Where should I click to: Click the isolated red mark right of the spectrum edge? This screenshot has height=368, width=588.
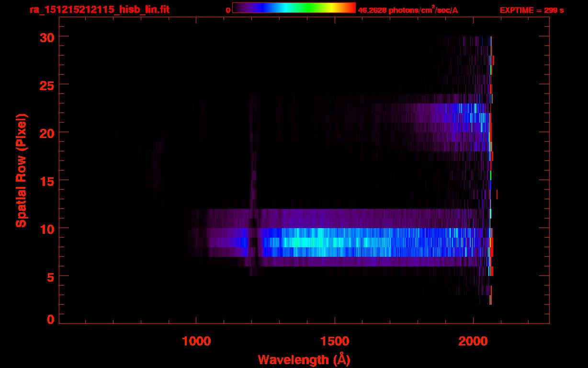tap(497, 194)
